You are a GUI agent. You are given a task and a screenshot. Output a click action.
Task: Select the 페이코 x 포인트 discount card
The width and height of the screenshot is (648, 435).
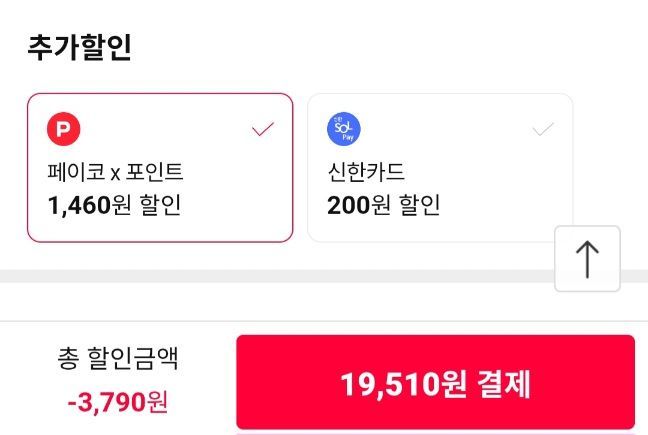(x=160, y=168)
